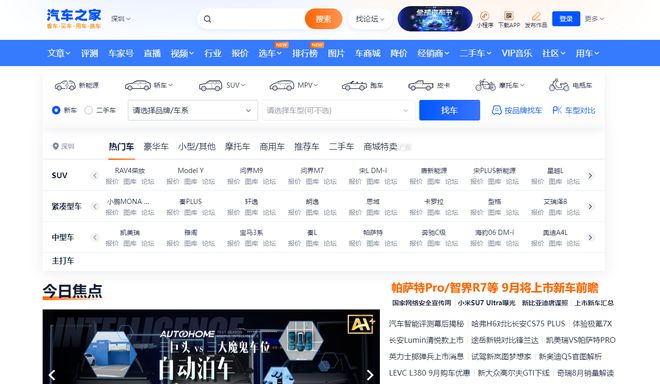Click the search input field

coord(257,19)
